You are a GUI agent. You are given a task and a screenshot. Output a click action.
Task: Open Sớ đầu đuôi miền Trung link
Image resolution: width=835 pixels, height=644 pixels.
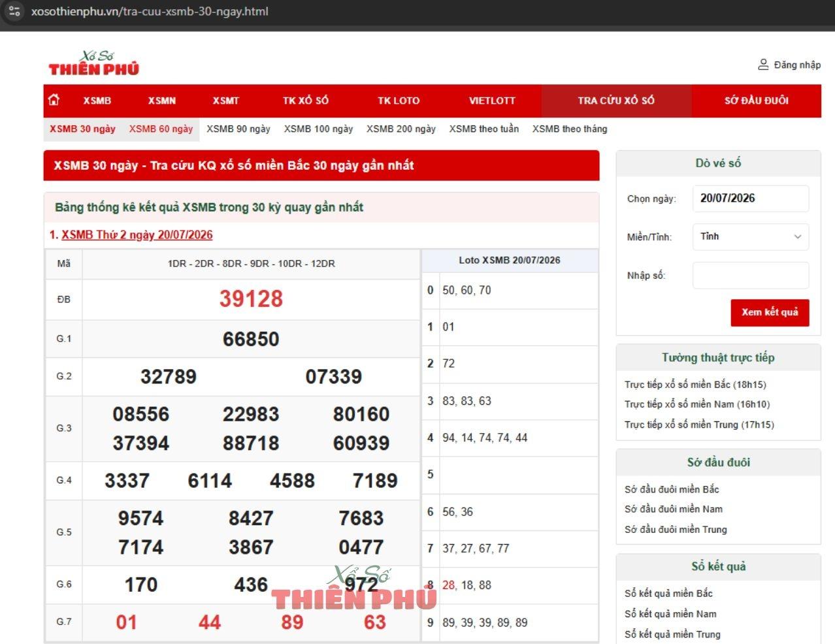click(676, 529)
